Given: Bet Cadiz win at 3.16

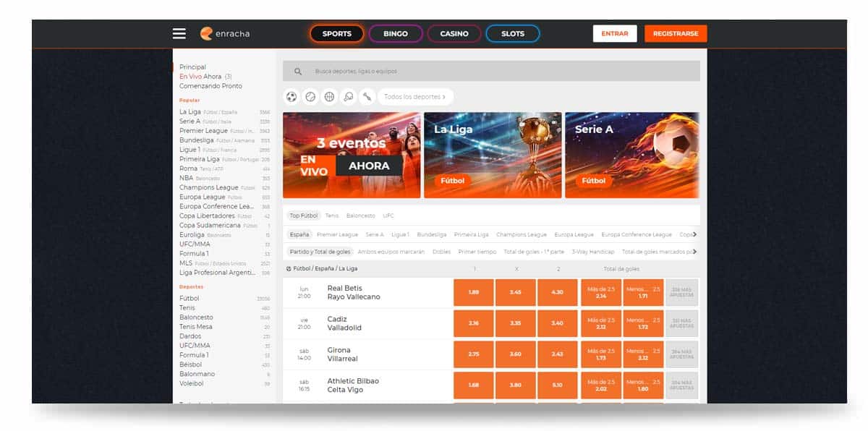Looking at the screenshot, I should 474,323.
